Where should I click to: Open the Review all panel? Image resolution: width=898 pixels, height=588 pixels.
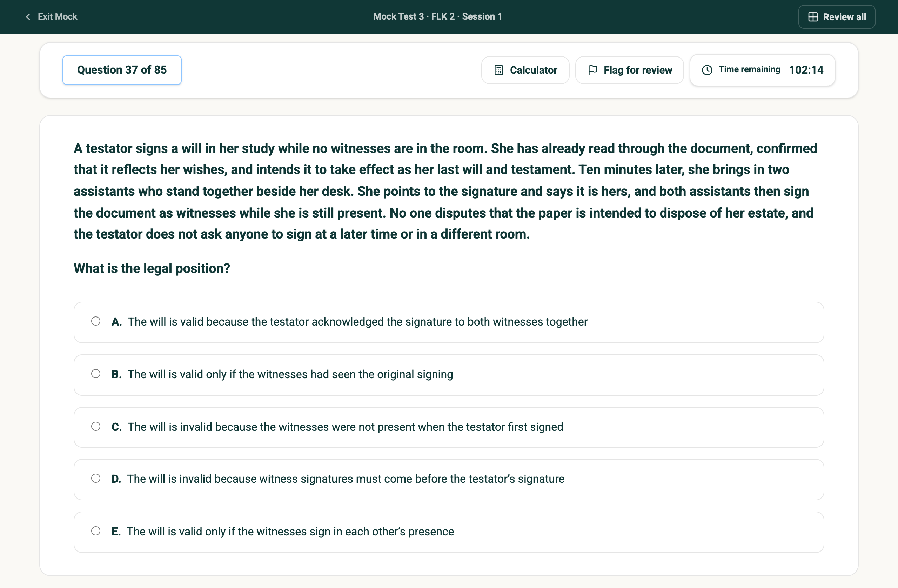pyautogui.click(x=837, y=17)
